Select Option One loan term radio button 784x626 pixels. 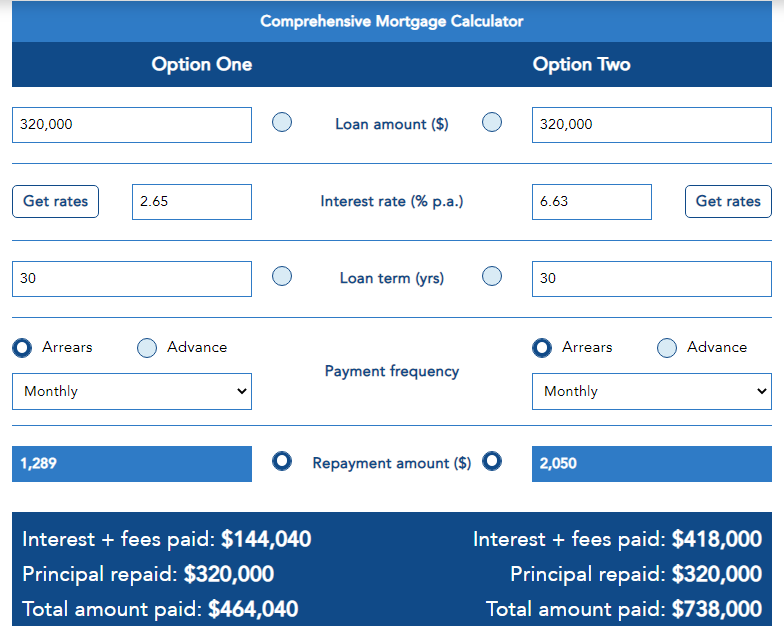tap(282, 277)
